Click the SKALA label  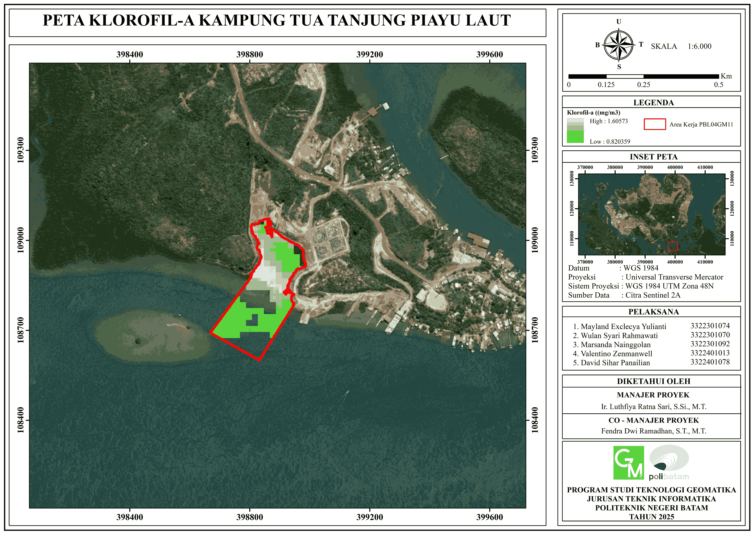coord(664,46)
